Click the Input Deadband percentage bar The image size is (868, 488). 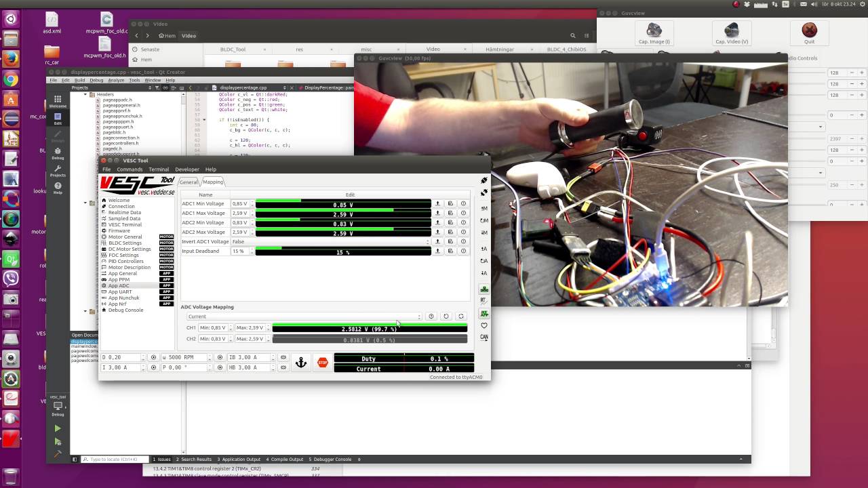coord(343,251)
